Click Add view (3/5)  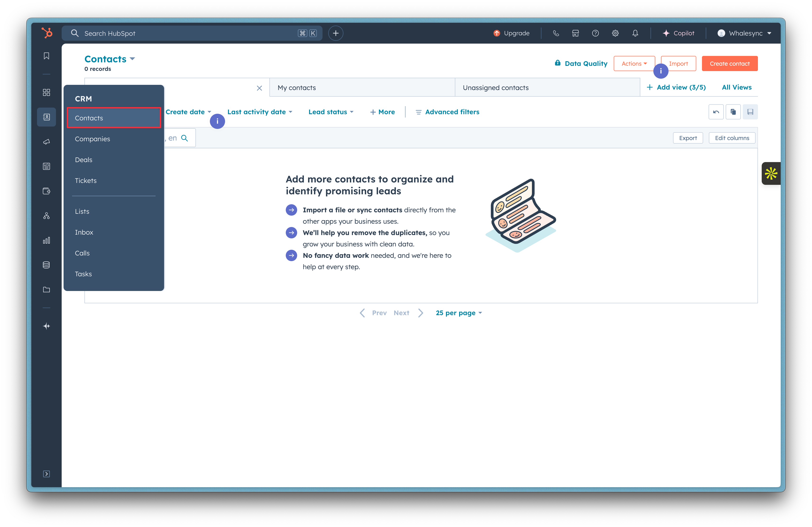coord(676,87)
